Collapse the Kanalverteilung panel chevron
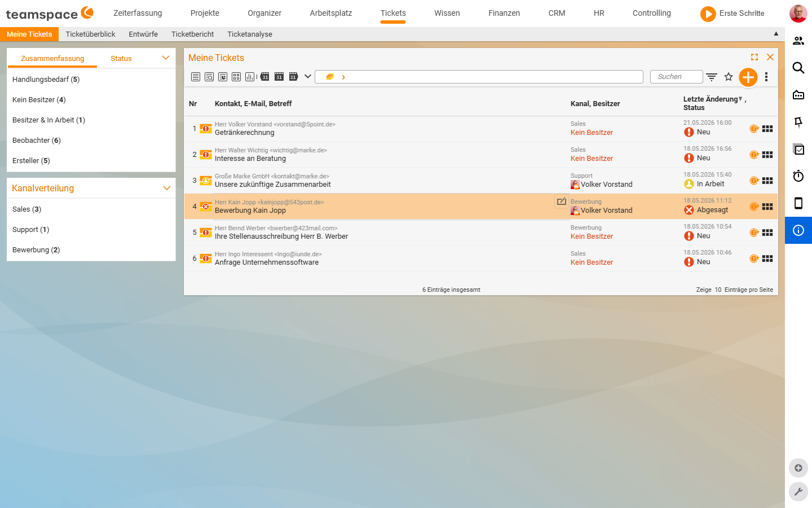The width and height of the screenshot is (812, 508). point(166,188)
